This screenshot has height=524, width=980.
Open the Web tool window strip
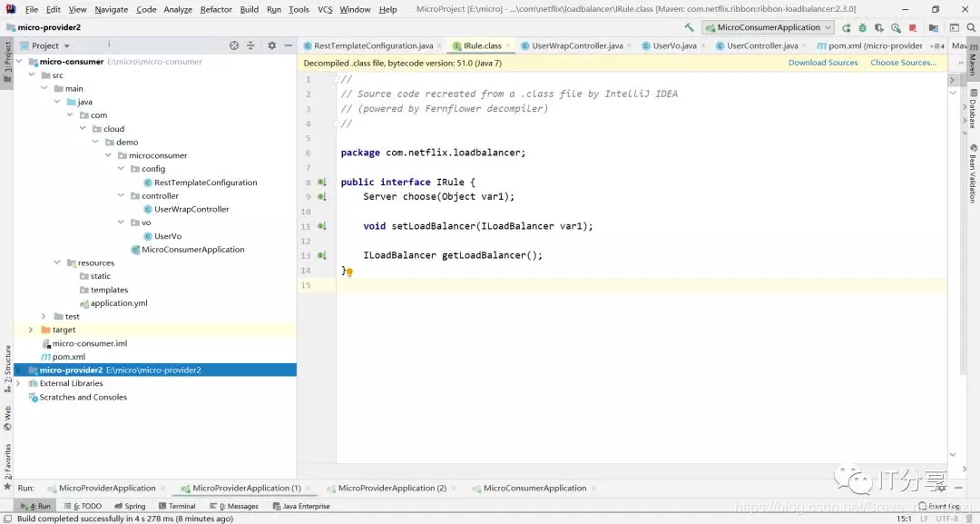pos(7,419)
